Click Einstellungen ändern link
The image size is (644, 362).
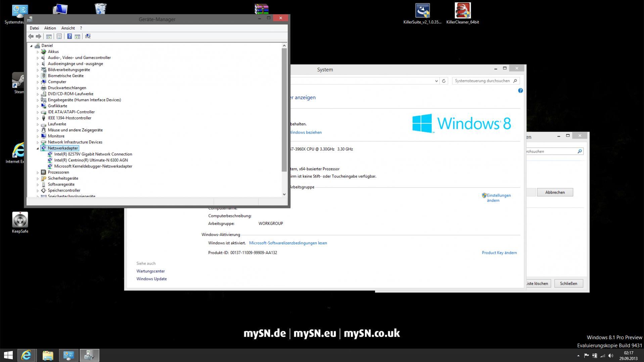(499, 198)
